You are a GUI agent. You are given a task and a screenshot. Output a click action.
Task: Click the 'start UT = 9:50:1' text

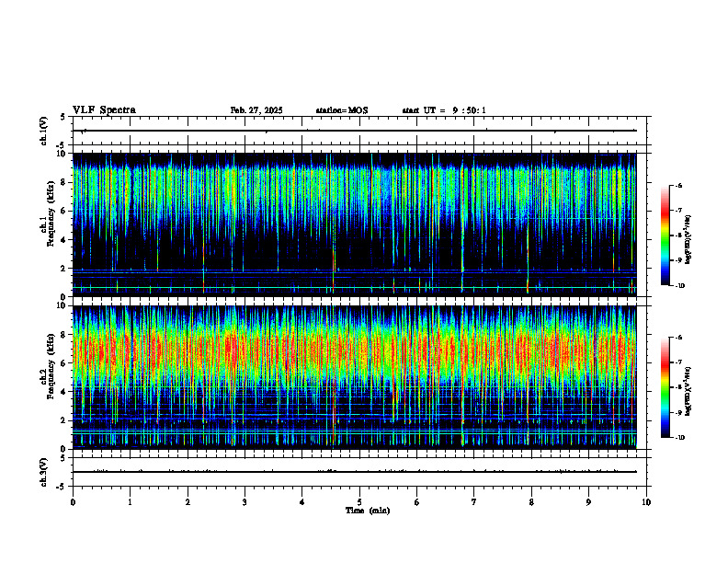[444, 110]
